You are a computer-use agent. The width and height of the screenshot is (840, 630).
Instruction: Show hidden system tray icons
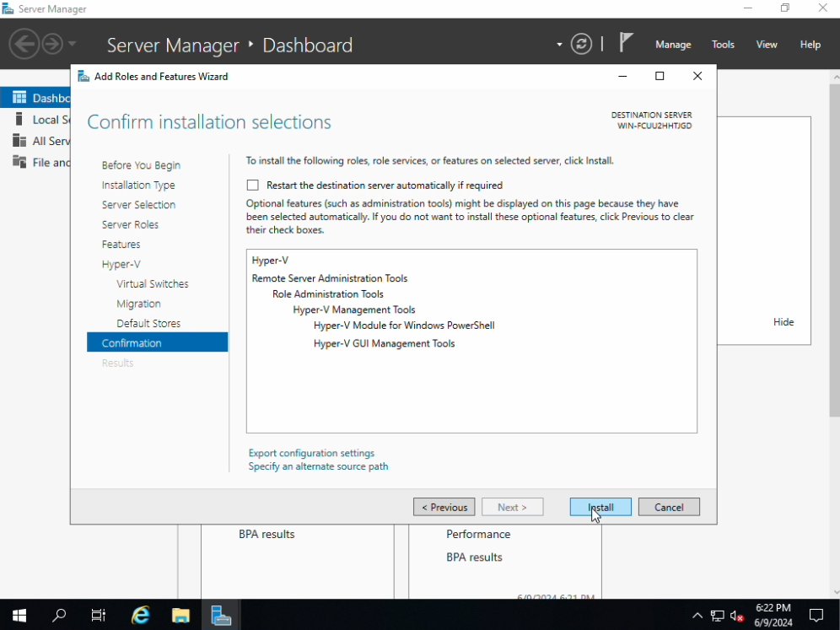[x=697, y=616]
